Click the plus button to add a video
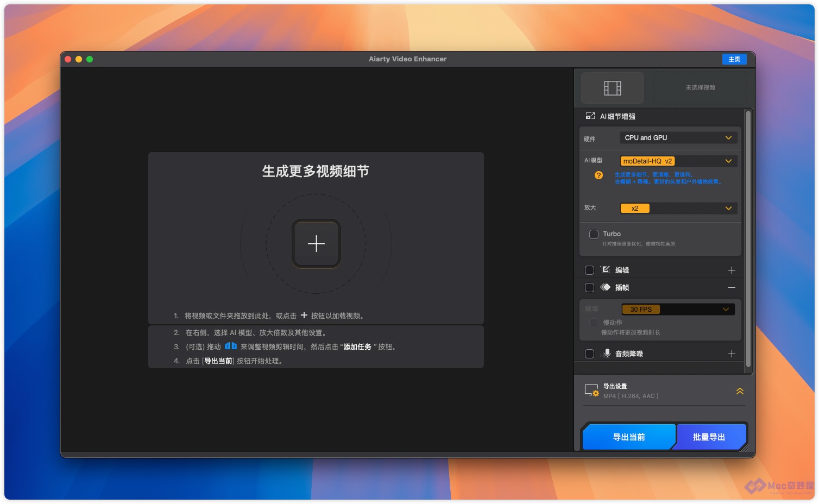The width and height of the screenshot is (819, 504). click(316, 244)
